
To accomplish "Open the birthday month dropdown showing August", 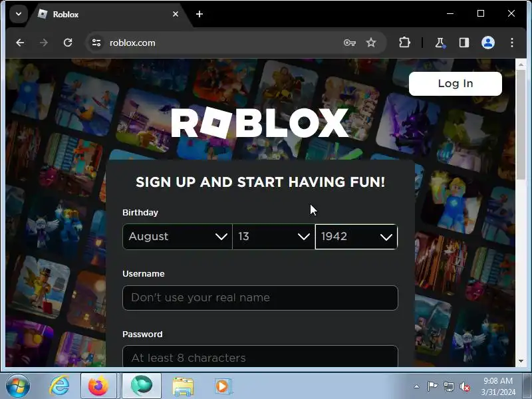I will pos(178,237).
